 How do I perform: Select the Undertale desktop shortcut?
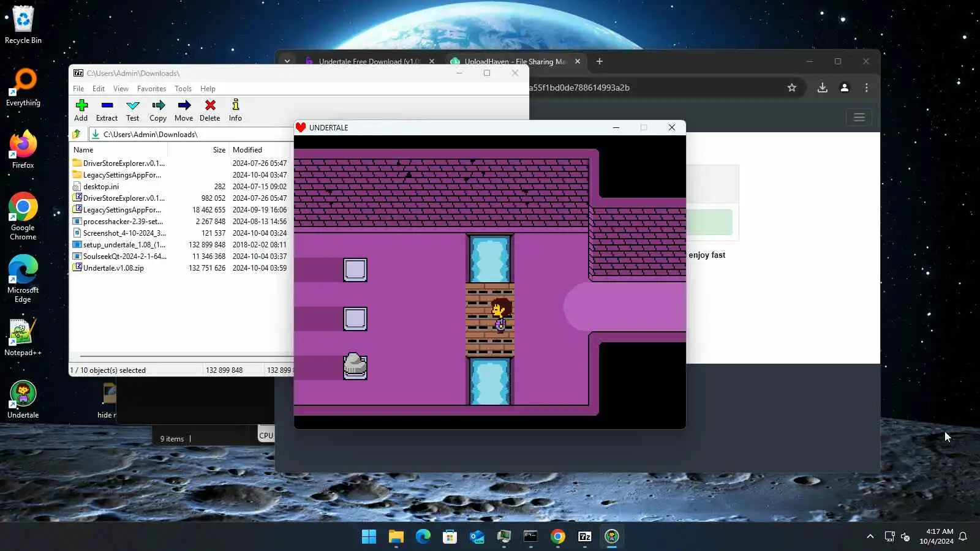click(23, 400)
